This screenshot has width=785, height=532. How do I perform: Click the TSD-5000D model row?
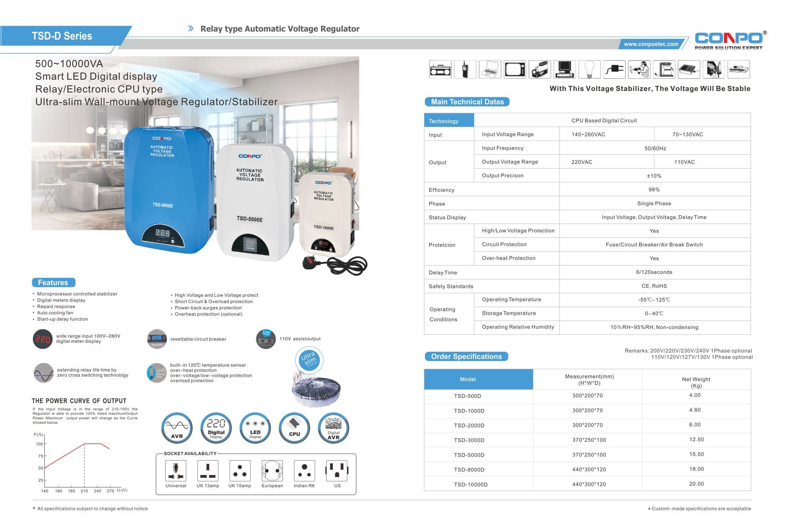pos(588,455)
